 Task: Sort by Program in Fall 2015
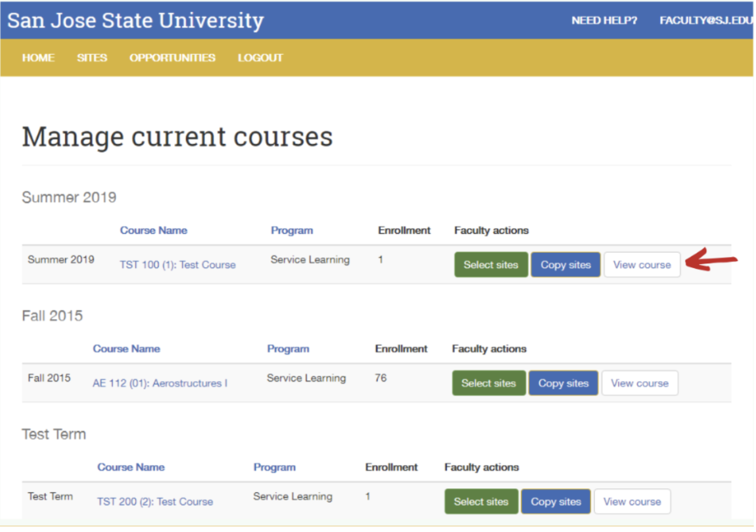288,349
